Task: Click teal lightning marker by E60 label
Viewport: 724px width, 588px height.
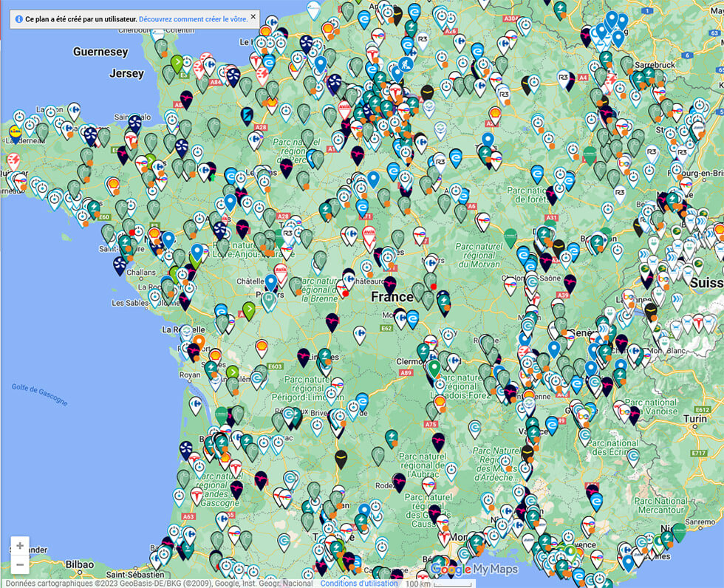Action: tap(93, 208)
